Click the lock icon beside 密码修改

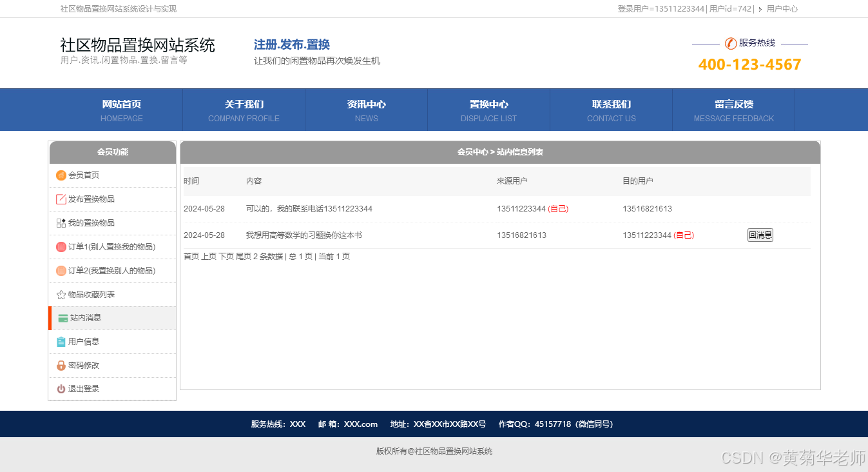[61, 366]
